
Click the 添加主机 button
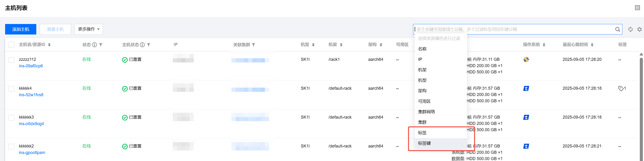[20, 29]
